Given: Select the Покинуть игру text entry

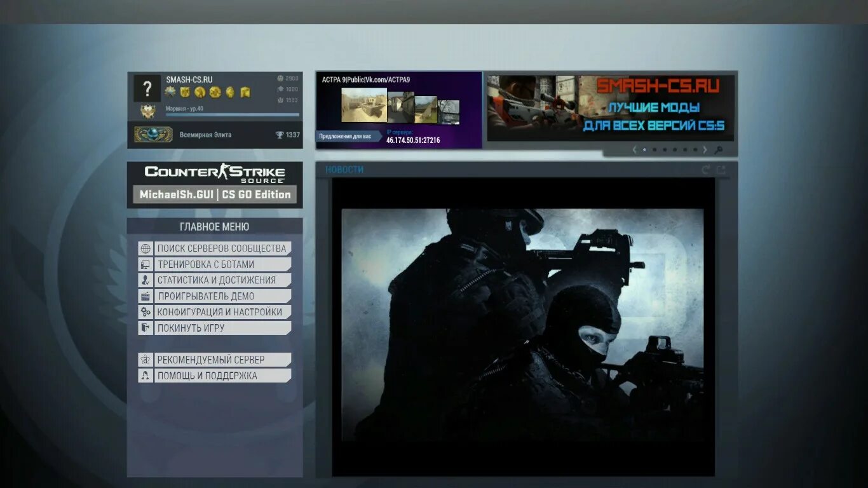Looking at the screenshot, I should 223,328.
